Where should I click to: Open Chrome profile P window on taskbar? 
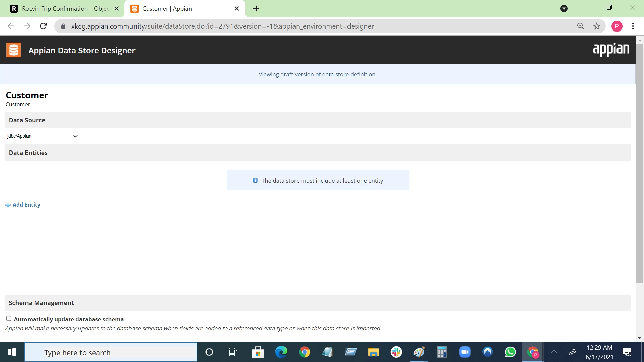533,352
